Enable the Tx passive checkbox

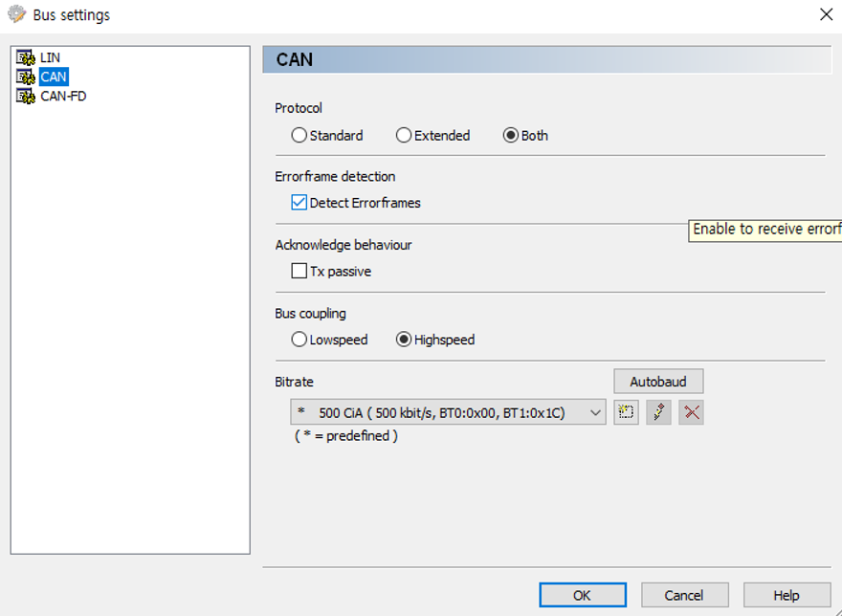coord(299,271)
